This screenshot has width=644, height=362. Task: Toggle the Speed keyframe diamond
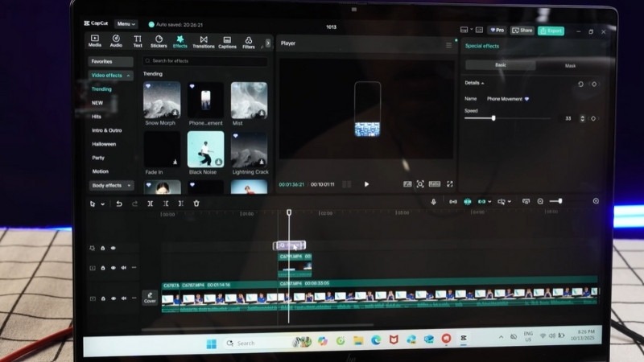(593, 118)
